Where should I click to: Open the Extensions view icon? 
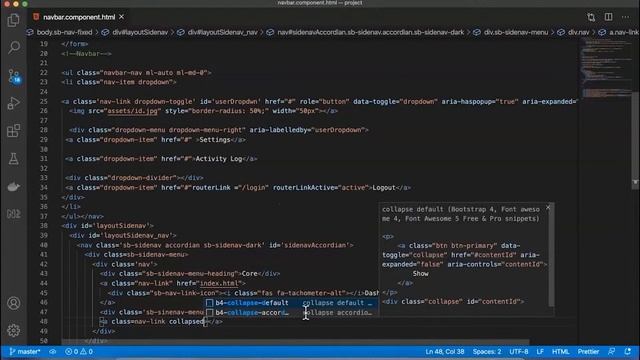point(13,131)
